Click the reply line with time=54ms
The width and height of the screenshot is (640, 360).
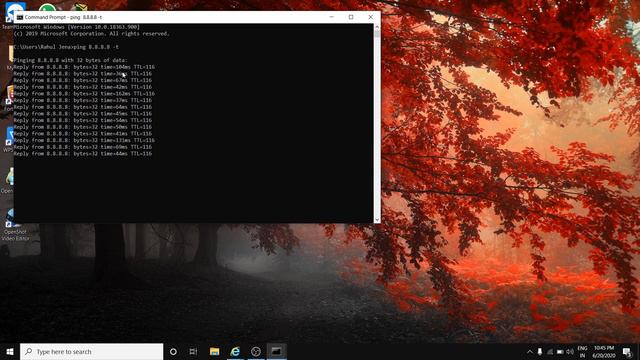(82, 120)
